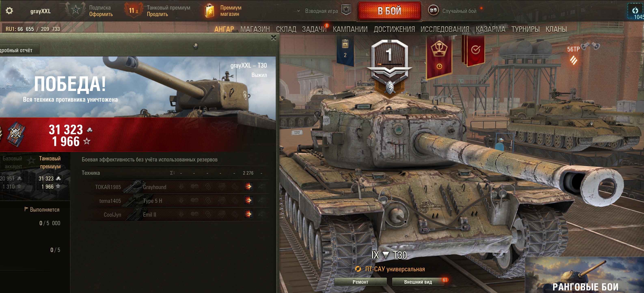
Task: Expand the T30 tier IX dropdown triangle
Action: coord(386,255)
